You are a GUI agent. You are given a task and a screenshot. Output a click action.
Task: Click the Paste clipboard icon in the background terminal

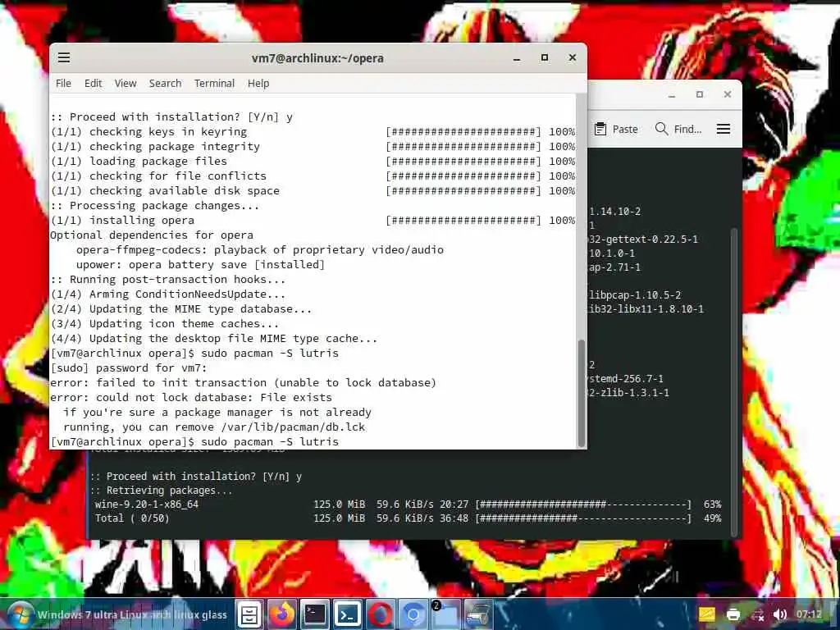[x=600, y=129]
